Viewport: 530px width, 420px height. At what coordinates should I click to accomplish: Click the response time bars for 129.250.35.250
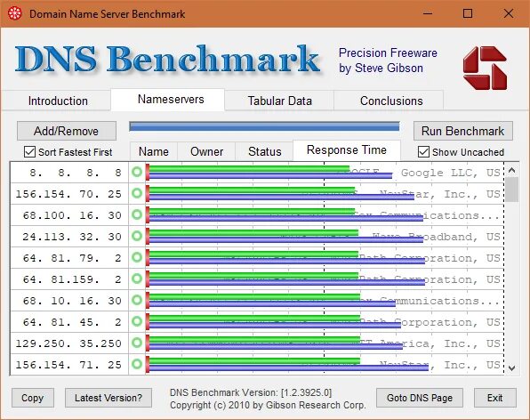(x=274, y=343)
